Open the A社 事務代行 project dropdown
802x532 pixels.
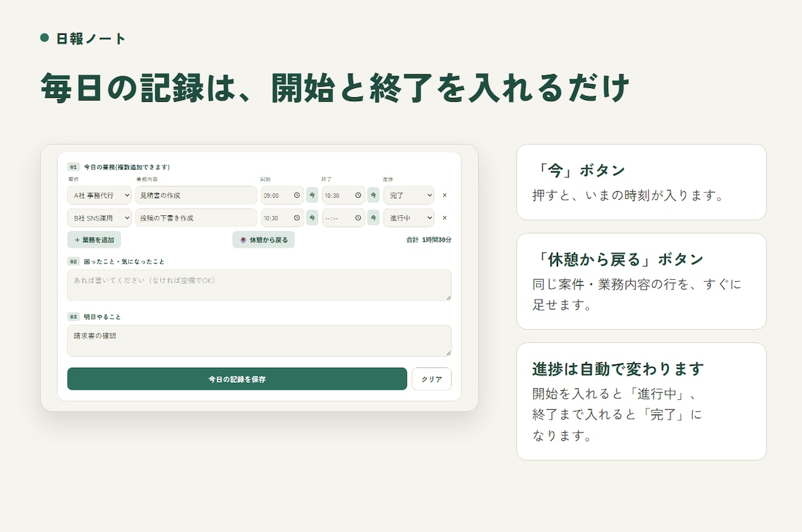[99, 195]
